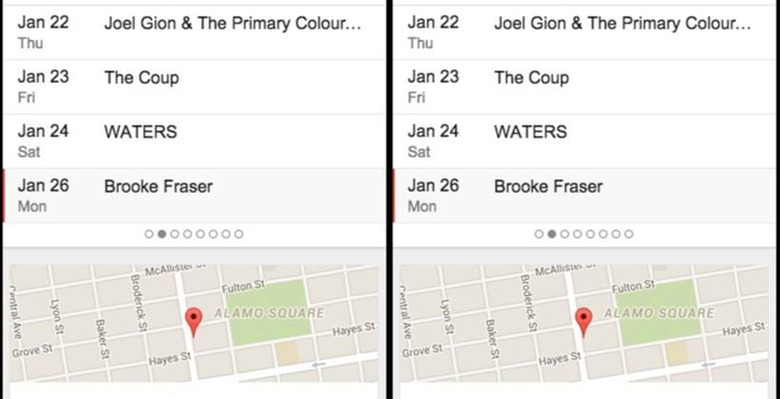Open the WATERS Jan 24 event in the right panel

[x=585, y=141]
